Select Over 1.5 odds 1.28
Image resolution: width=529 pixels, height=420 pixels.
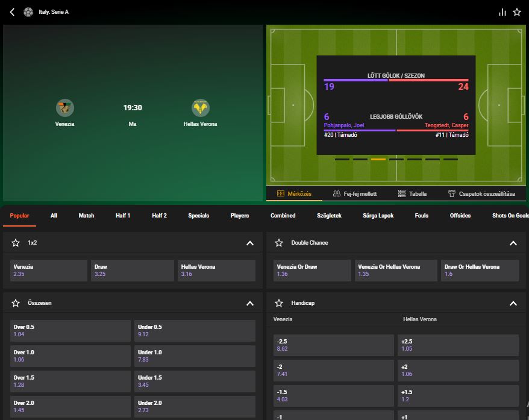coord(70,381)
